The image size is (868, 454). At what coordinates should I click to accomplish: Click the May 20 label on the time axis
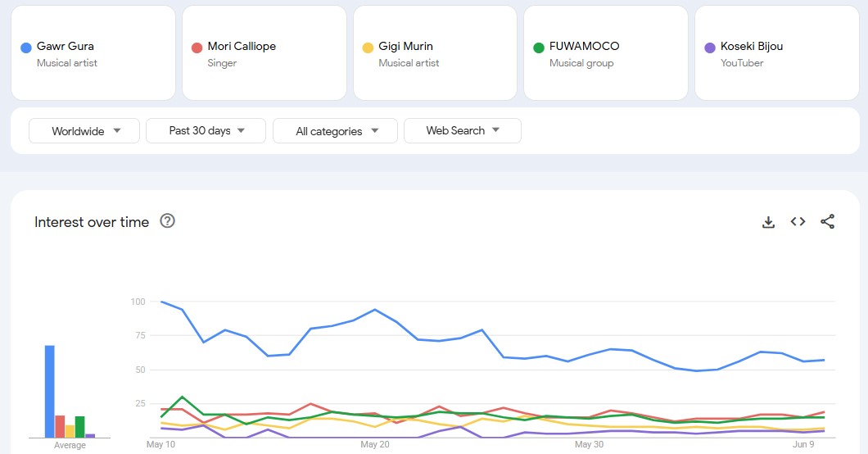[374, 445]
